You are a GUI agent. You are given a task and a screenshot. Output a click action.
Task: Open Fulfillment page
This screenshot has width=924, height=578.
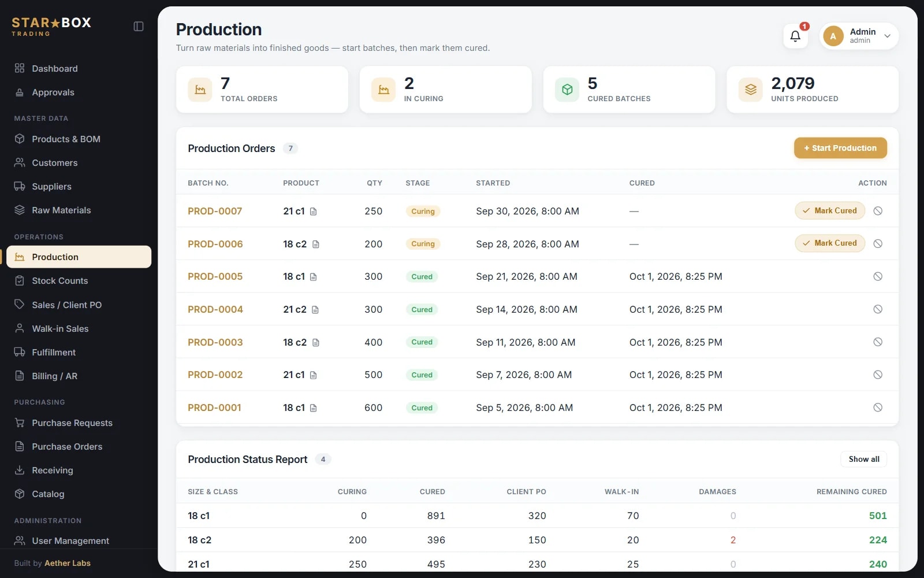[x=79, y=352]
